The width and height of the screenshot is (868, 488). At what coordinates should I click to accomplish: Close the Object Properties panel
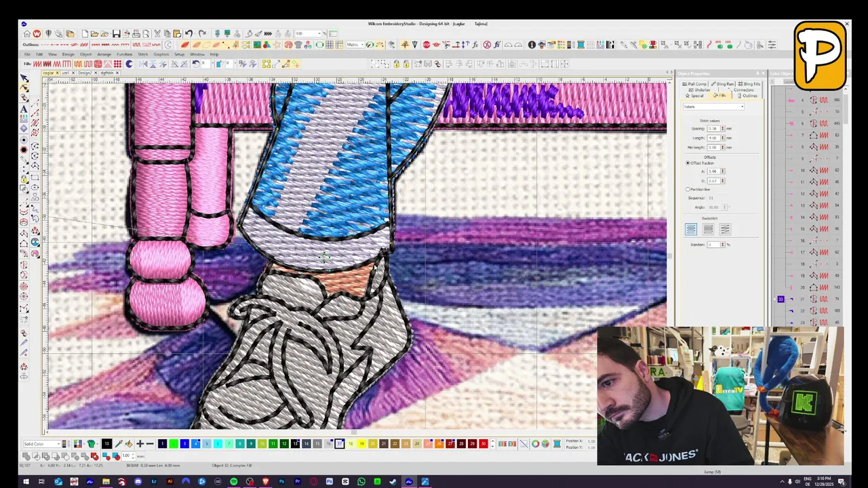click(763, 73)
